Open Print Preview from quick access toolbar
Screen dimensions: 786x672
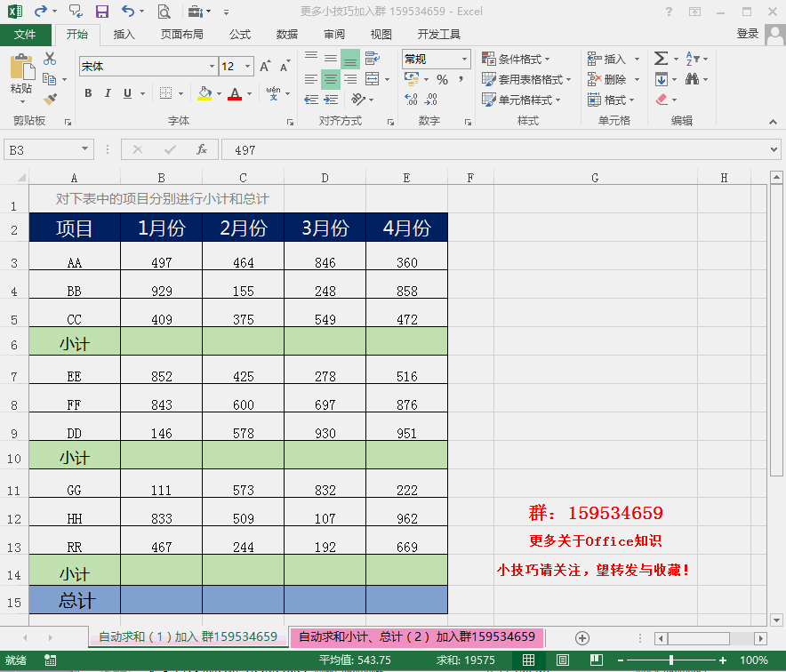click(x=164, y=11)
